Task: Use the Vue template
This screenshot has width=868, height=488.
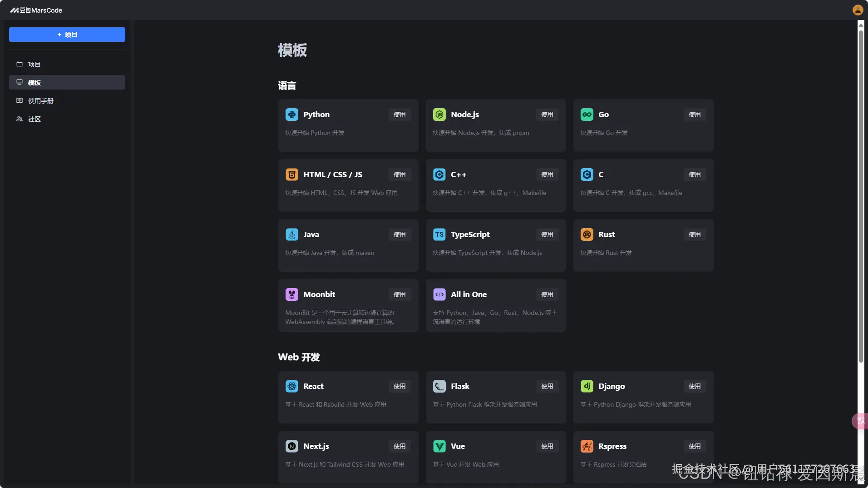Action: click(x=547, y=446)
